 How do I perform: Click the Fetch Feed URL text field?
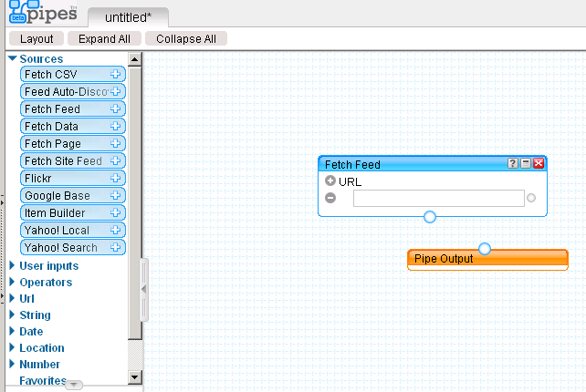pyautogui.click(x=438, y=199)
